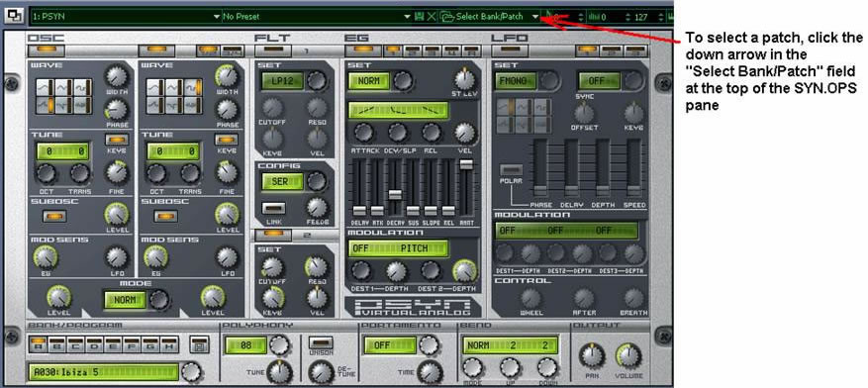Screen dimensions: 868x388
Task: Toggle the filter 2 enable button
Action: click(273, 235)
